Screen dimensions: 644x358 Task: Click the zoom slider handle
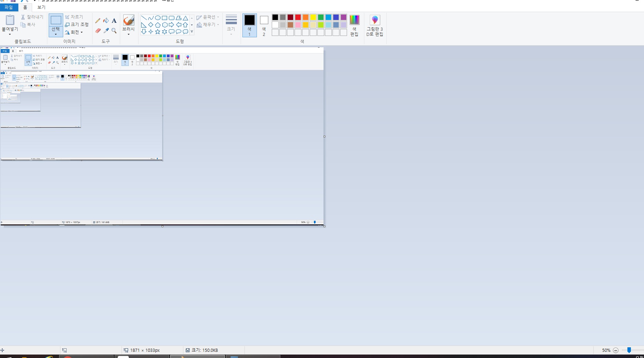point(629,350)
